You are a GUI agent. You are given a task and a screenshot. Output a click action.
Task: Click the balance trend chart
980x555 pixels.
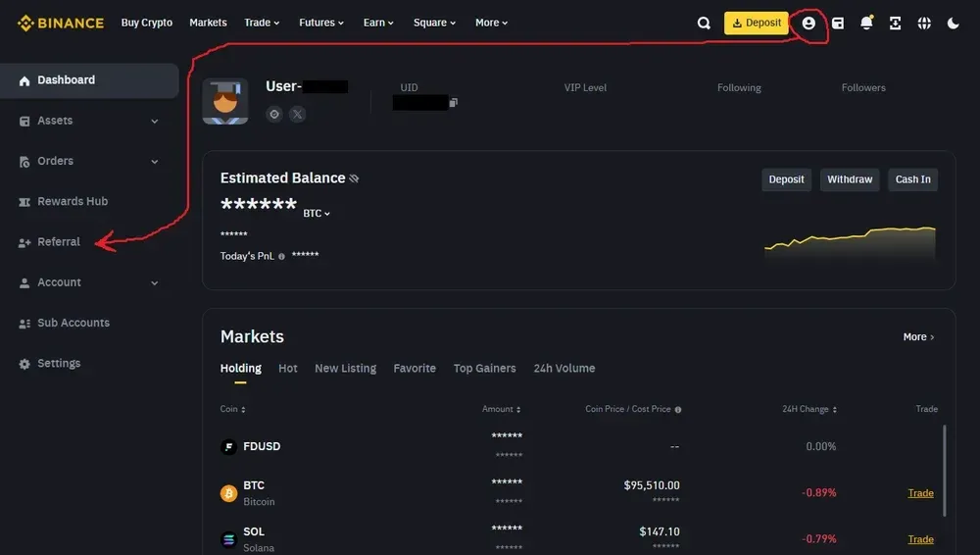click(850, 242)
